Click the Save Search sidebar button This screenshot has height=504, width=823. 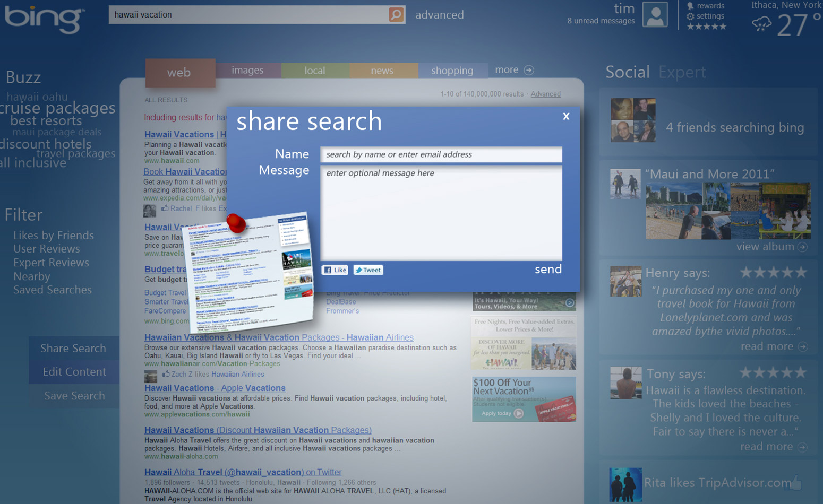click(74, 396)
